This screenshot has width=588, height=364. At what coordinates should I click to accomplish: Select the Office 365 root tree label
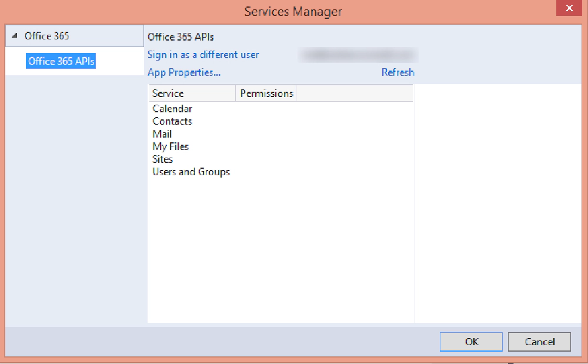pyautogui.click(x=47, y=36)
